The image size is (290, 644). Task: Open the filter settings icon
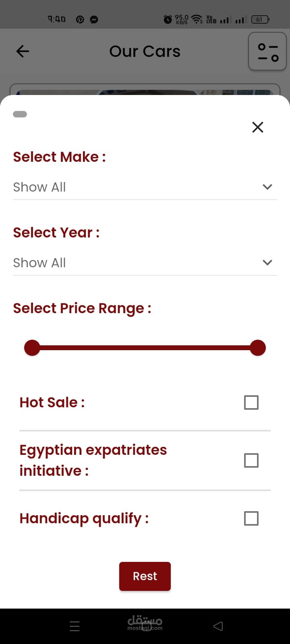pyautogui.click(x=267, y=52)
